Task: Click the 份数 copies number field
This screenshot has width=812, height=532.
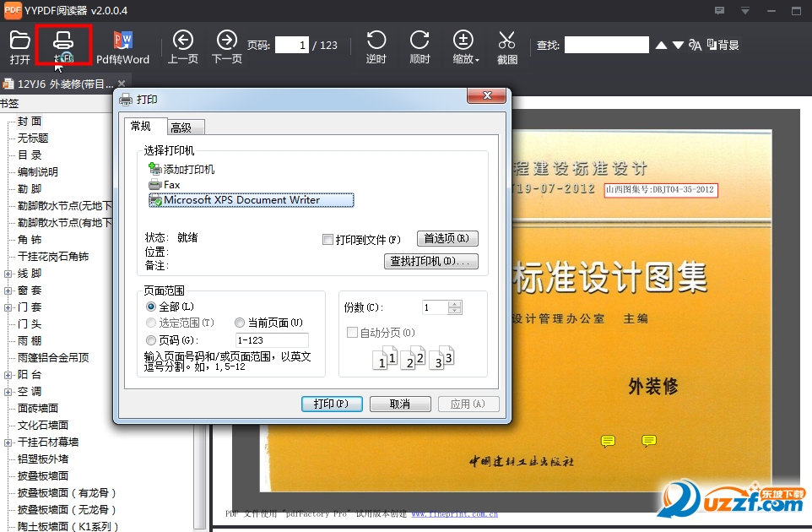Action: click(435, 307)
